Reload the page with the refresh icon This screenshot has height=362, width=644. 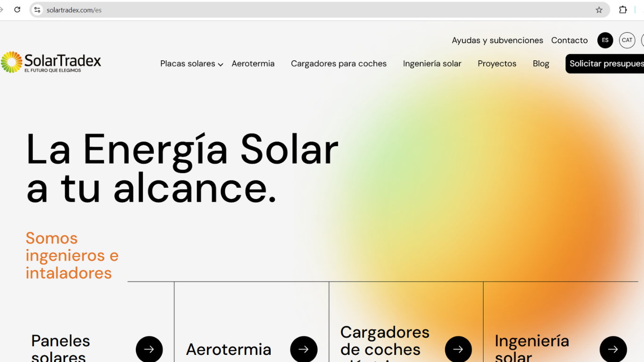click(17, 9)
